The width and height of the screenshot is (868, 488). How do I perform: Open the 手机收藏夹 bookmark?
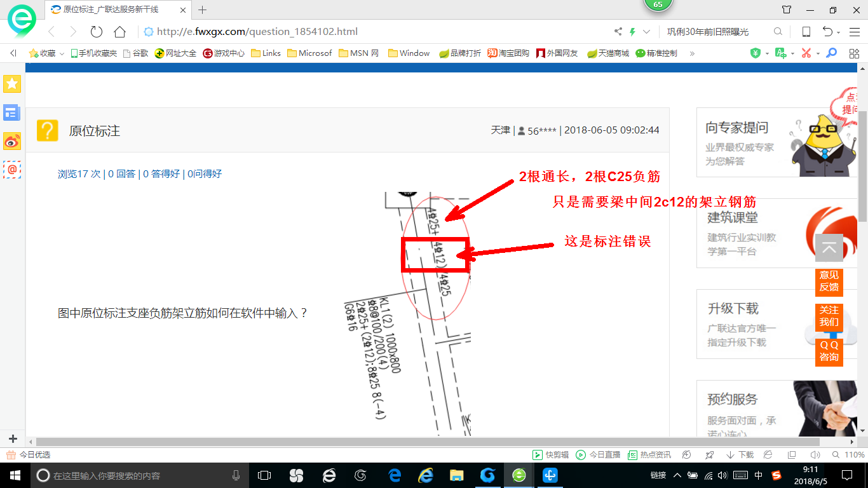[x=93, y=53]
